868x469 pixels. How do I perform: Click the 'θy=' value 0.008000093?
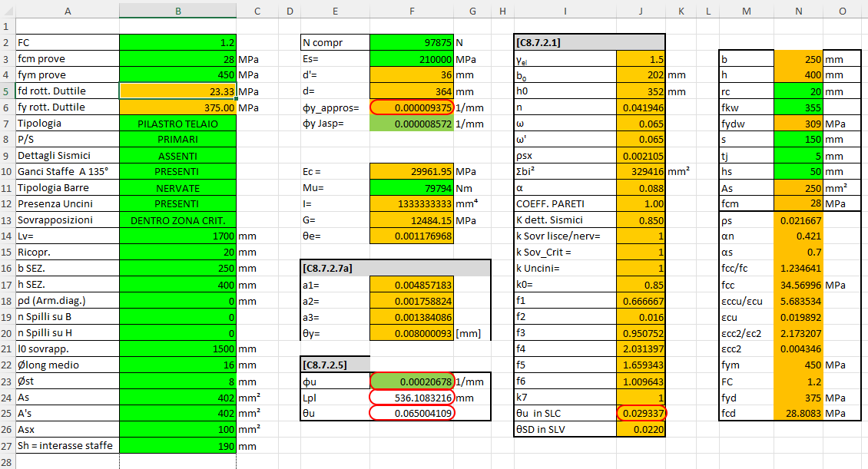click(411, 333)
